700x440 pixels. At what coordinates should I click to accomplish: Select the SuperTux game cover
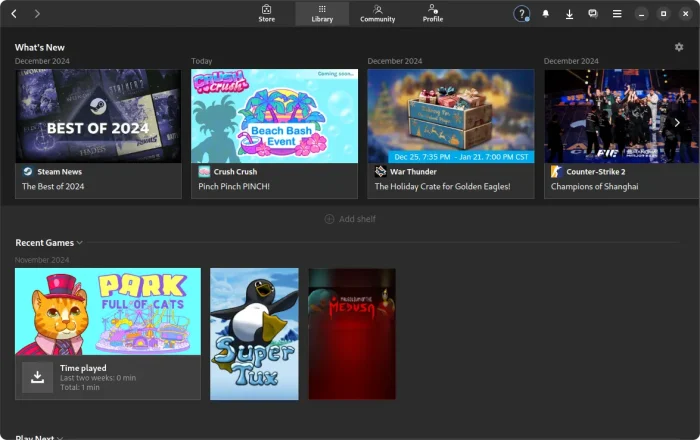(x=254, y=334)
